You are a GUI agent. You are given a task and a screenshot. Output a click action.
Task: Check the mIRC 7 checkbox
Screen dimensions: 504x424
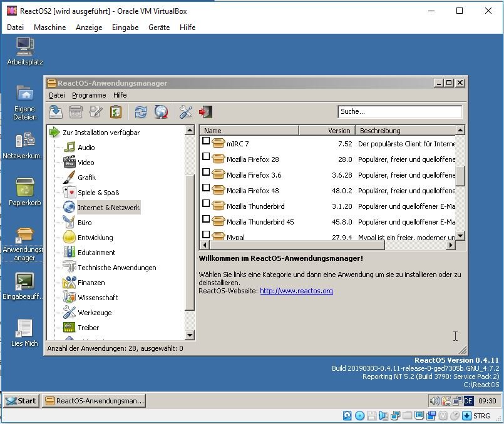click(x=206, y=142)
